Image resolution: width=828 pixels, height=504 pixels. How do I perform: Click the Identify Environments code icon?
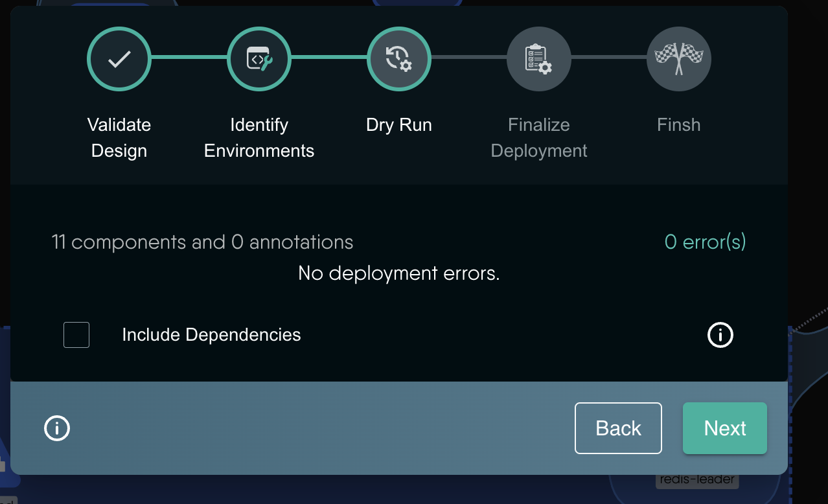[259, 58]
